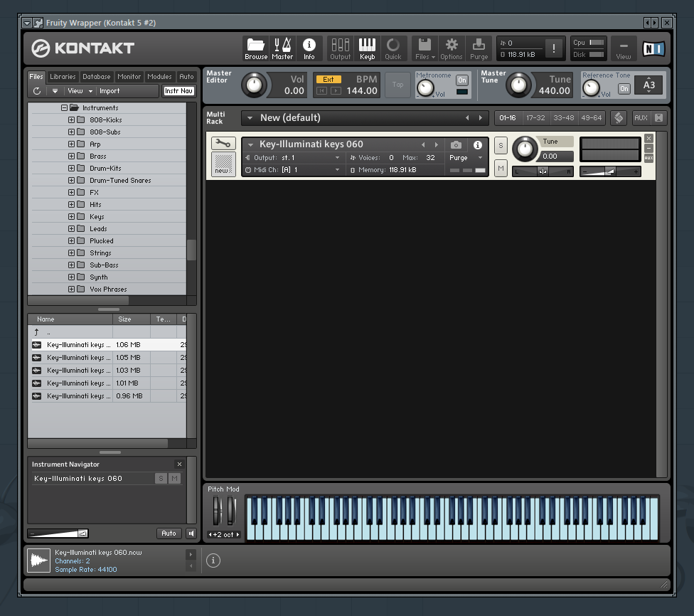Toggle Instr Nav pane

[x=178, y=91]
